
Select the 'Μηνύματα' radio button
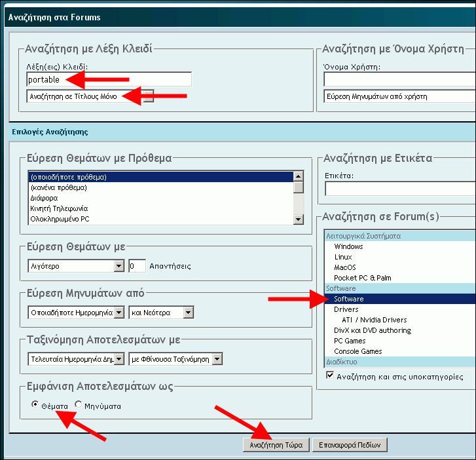pos(79,405)
